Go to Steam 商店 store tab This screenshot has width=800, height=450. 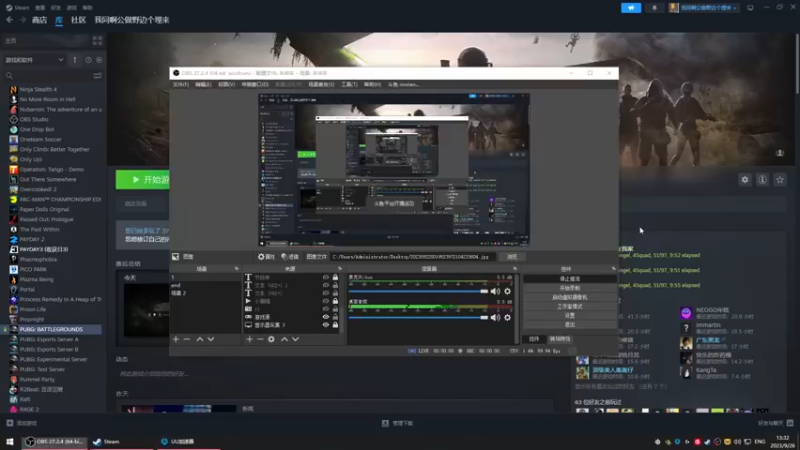click(39, 20)
